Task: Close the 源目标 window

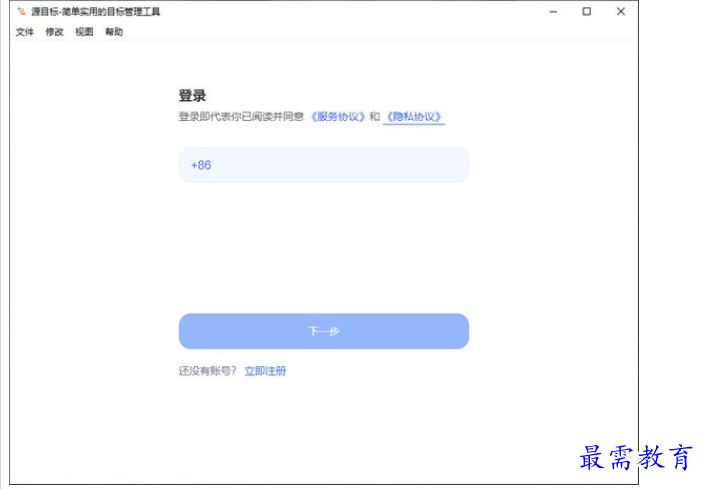Action: (621, 12)
